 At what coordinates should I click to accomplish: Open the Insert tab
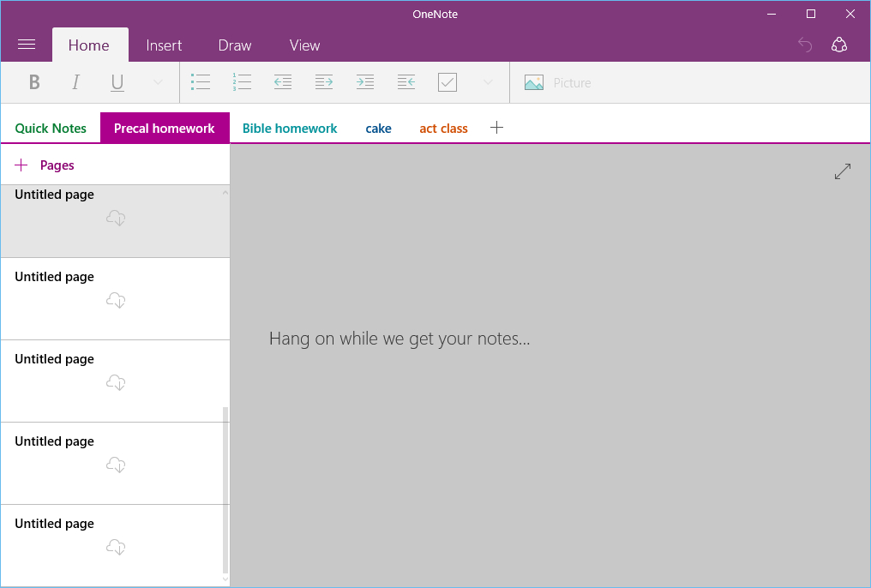coord(164,45)
